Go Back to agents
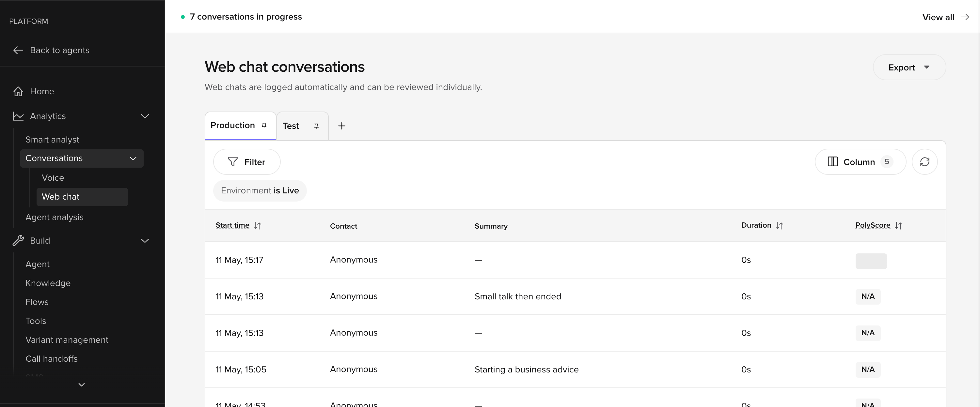This screenshot has width=980, height=407. pos(51,50)
